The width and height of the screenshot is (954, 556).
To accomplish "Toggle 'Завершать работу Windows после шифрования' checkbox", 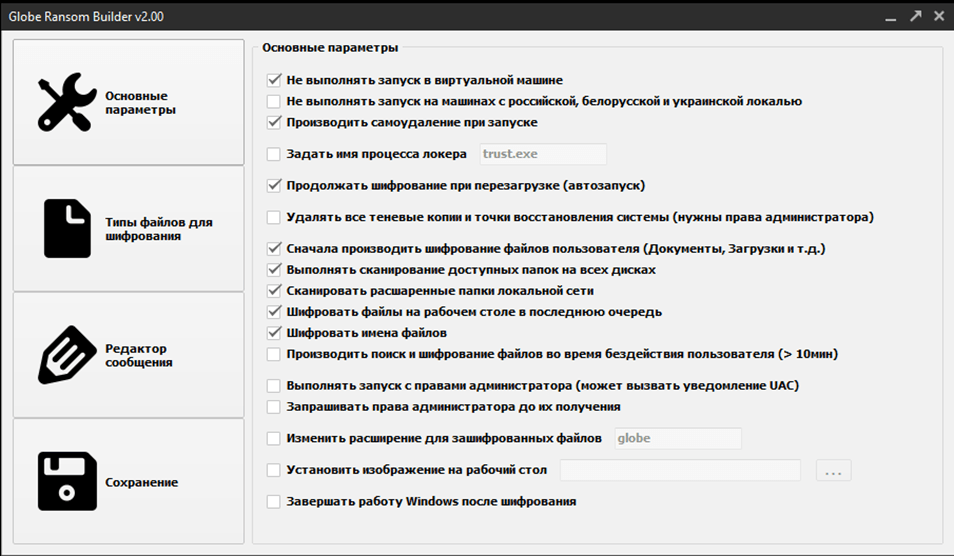I will (x=274, y=501).
